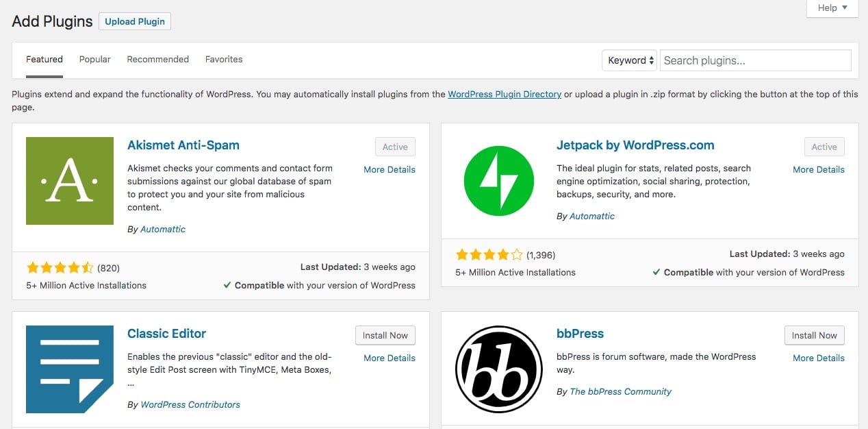Viewport: 868px width, 429px height.
Task: Click Jetpack's compatibility checkmark icon
Action: [656, 272]
